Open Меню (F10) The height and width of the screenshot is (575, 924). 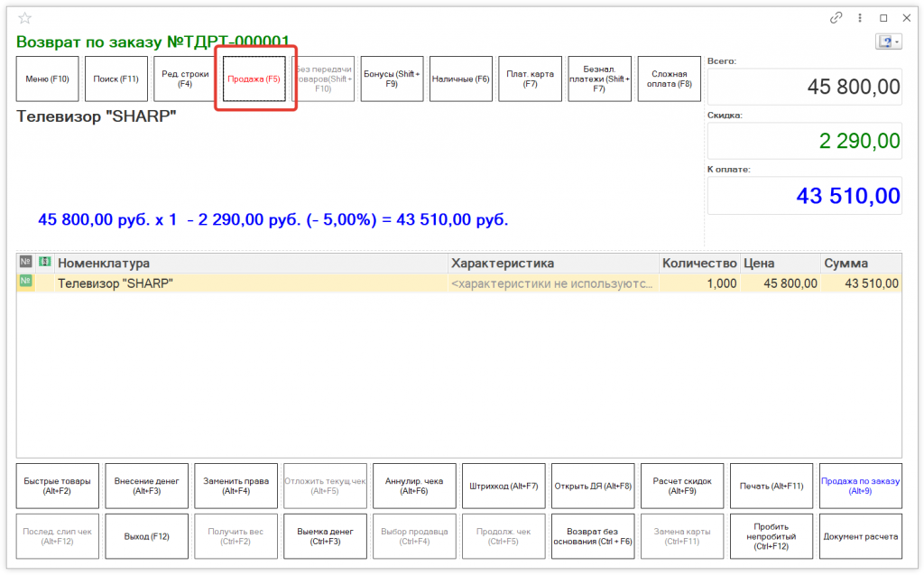(49, 79)
